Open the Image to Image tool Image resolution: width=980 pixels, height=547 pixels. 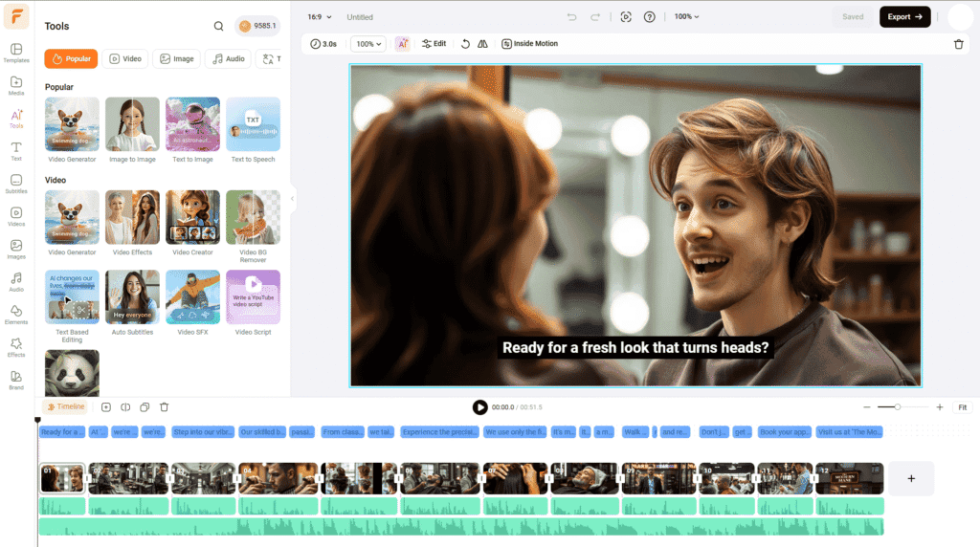[132, 130]
